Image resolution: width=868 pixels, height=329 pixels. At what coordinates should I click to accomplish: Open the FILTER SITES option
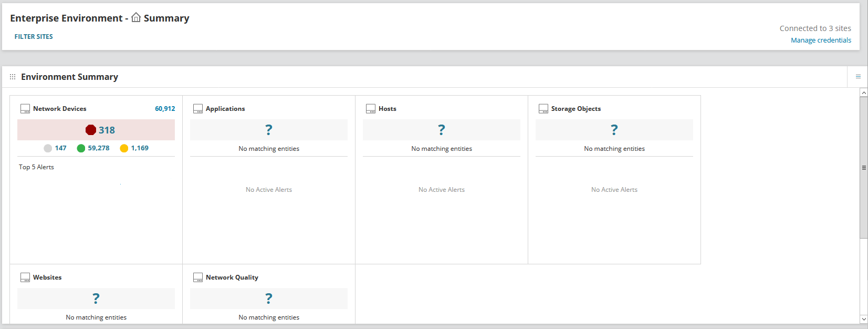click(34, 37)
